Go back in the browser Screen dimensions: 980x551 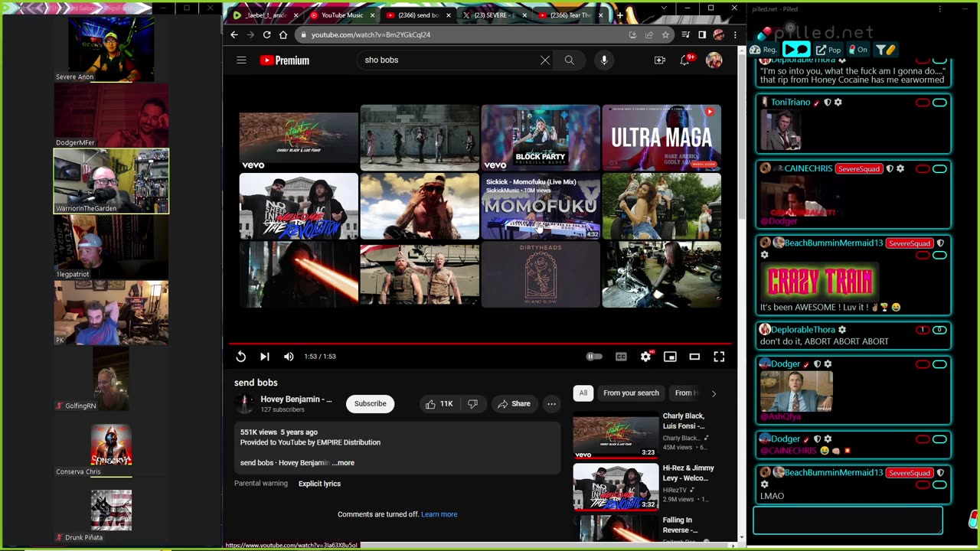(234, 34)
